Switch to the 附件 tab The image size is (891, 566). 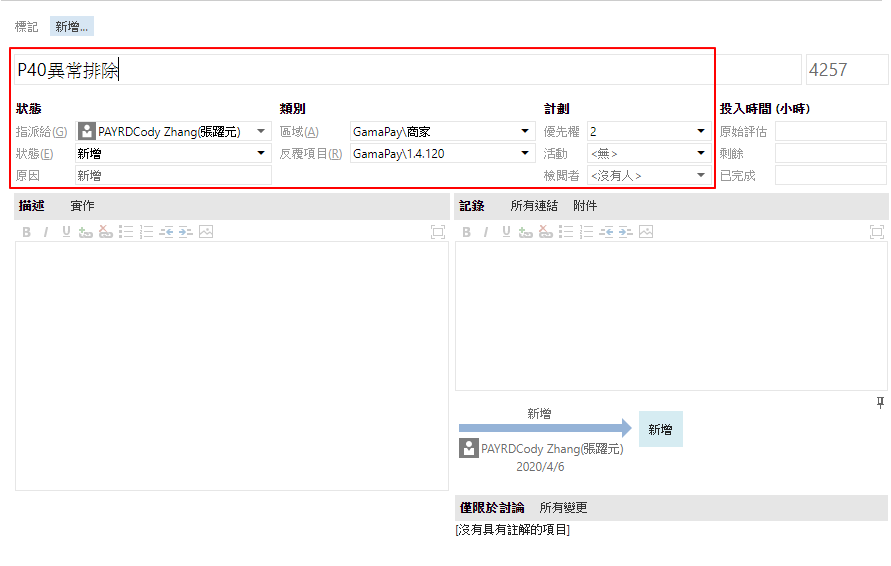pyautogui.click(x=585, y=206)
